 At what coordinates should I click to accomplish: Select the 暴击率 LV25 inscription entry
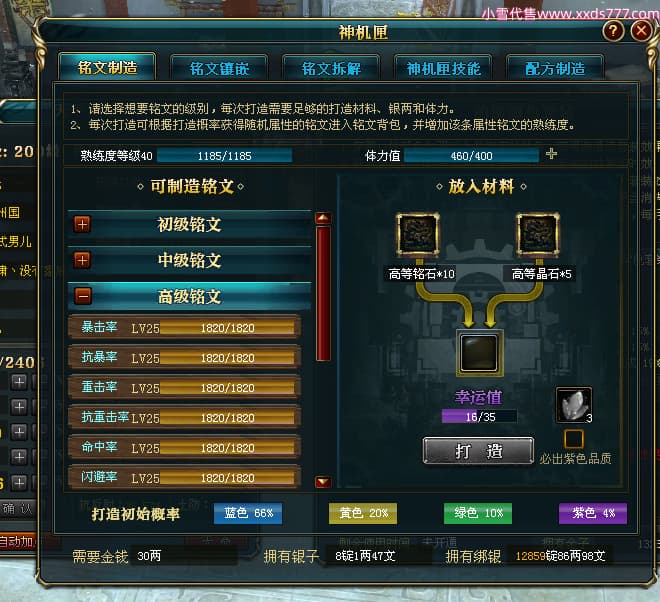pyautogui.click(x=184, y=327)
